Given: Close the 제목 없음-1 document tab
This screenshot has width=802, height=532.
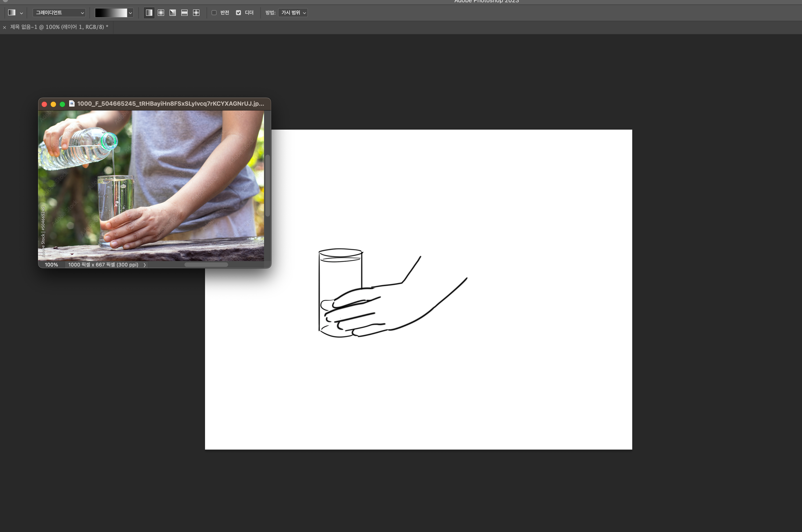Looking at the screenshot, I should pyautogui.click(x=5, y=28).
